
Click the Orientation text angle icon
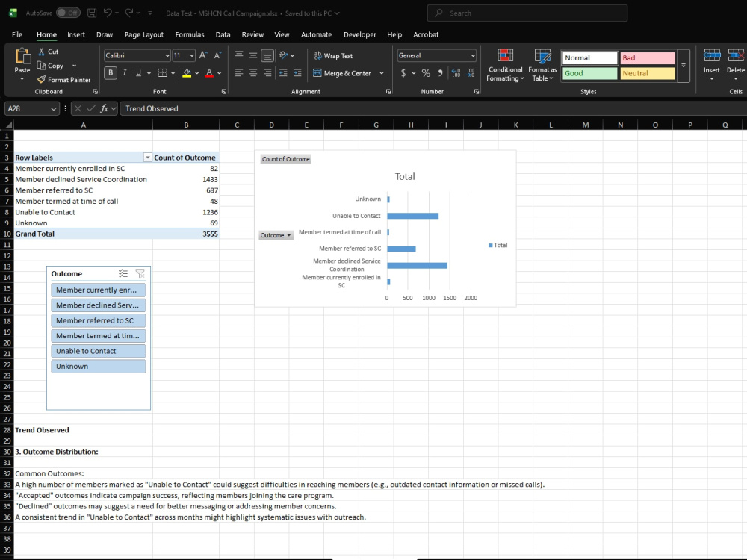283,55
